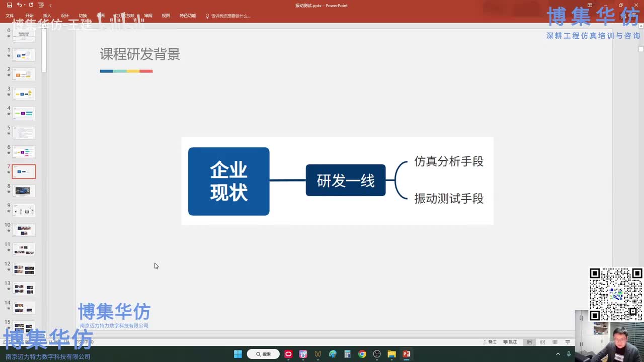Click the slide title 课程研发背景
Image resolution: width=644 pixels, height=362 pixels.
click(140, 54)
